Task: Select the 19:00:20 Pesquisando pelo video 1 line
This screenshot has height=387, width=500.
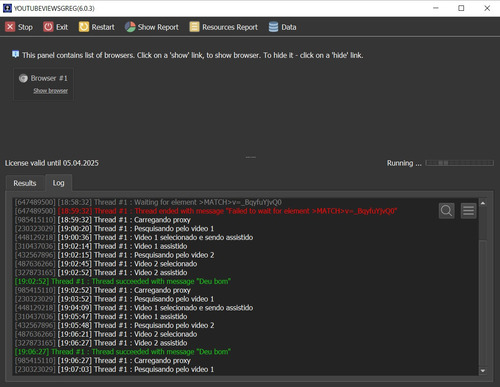Action: [x=114, y=229]
